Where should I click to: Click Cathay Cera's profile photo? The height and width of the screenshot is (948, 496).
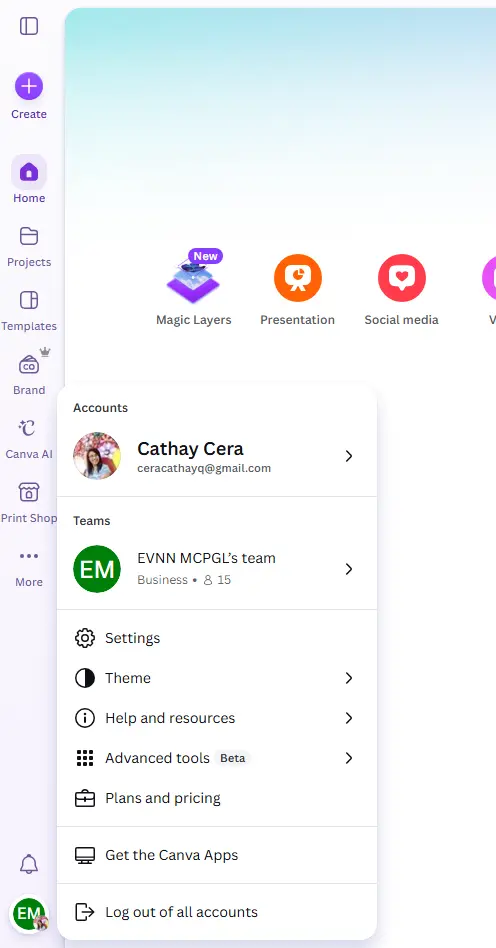97,456
